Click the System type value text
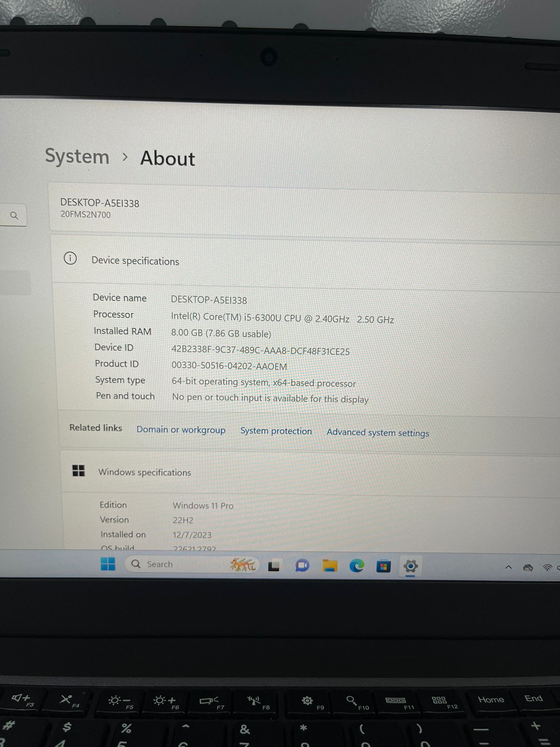The height and width of the screenshot is (747, 560). tap(264, 382)
